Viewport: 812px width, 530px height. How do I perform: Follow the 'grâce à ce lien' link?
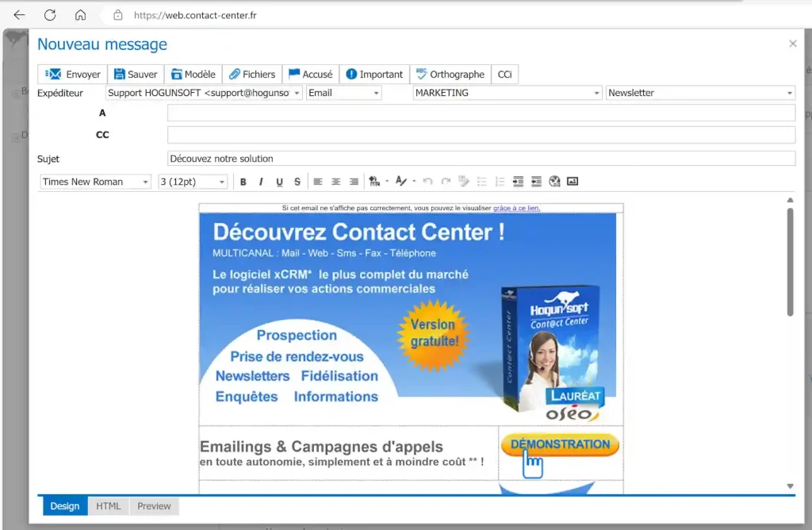tap(516, 208)
